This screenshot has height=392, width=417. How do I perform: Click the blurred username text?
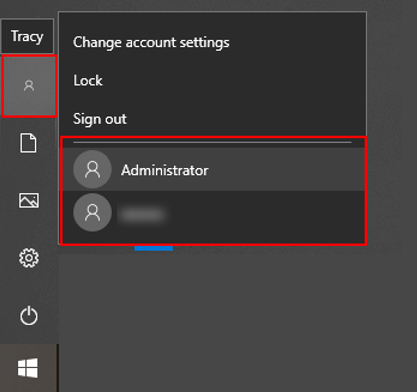click(x=143, y=215)
